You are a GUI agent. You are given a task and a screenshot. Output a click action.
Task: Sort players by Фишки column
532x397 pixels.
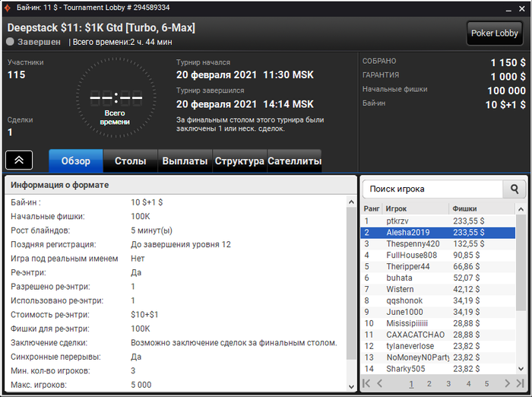(x=482, y=208)
